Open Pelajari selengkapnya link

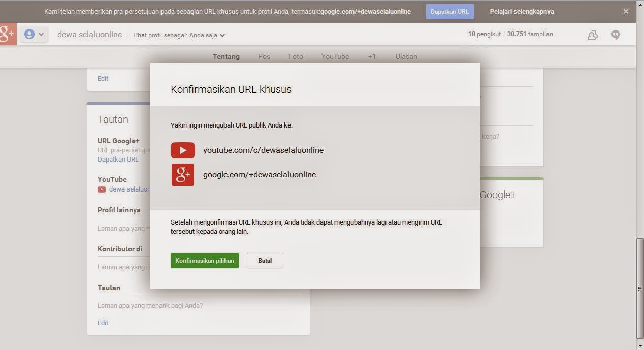522,11
